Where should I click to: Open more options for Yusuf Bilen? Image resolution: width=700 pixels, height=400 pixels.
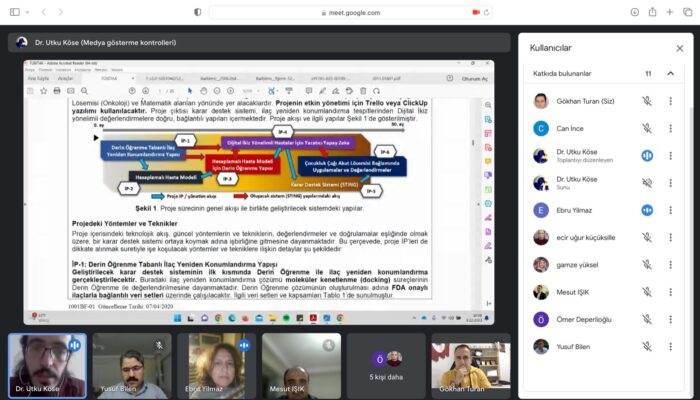pos(673,347)
